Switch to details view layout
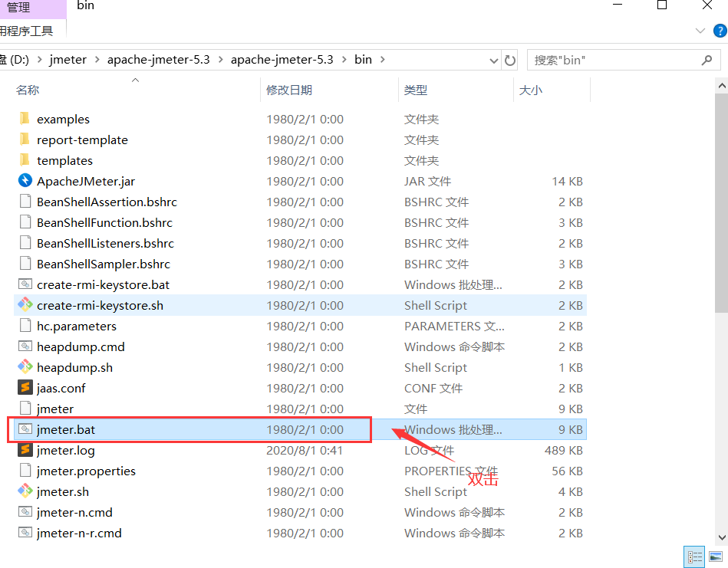The height and width of the screenshot is (568, 728). coord(694,557)
